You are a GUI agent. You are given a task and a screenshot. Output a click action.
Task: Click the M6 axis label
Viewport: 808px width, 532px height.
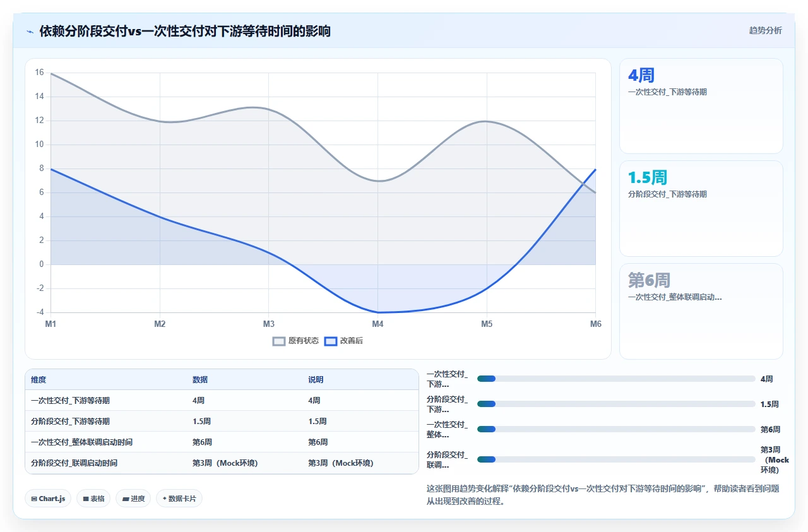click(595, 324)
